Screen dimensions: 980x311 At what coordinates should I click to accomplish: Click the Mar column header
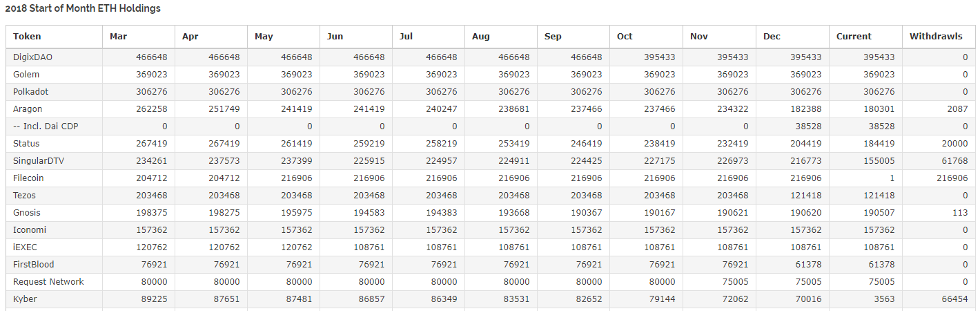tap(118, 37)
